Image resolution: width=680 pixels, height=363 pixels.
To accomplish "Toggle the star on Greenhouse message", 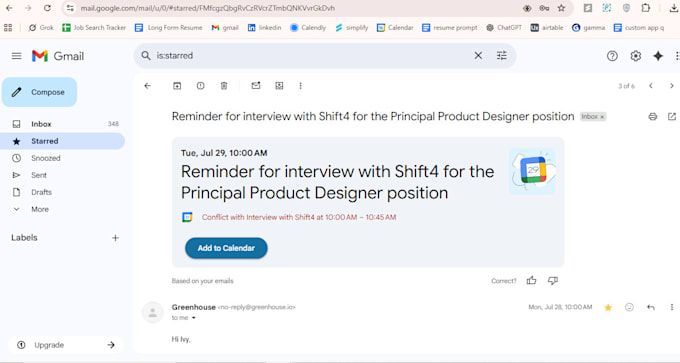I will [x=608, y=307].
